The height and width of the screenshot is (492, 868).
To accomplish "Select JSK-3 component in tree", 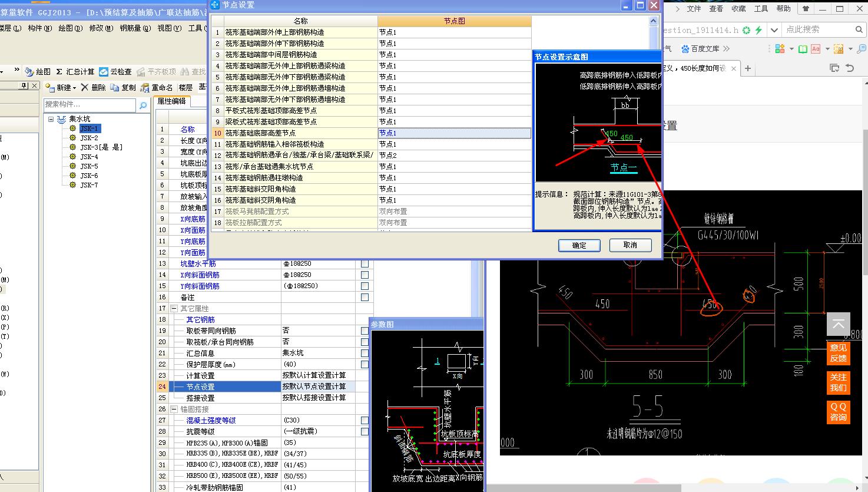I will coord(101,147).
